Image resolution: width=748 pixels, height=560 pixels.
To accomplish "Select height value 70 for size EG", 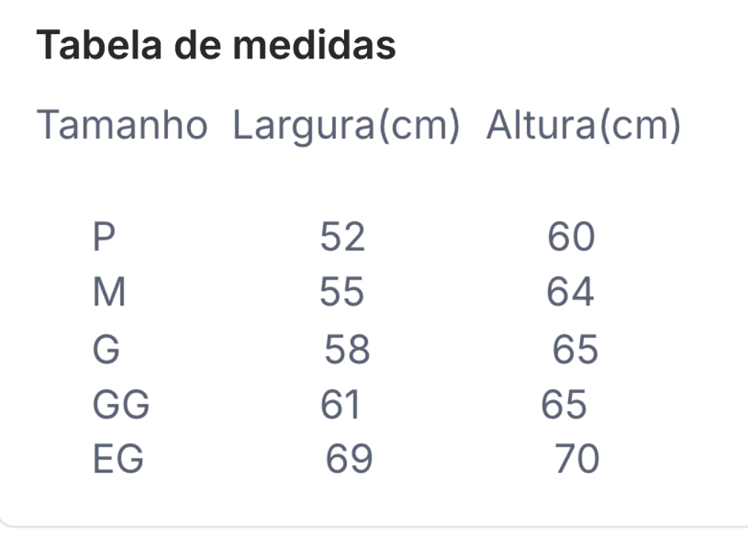I will (577, 459).
